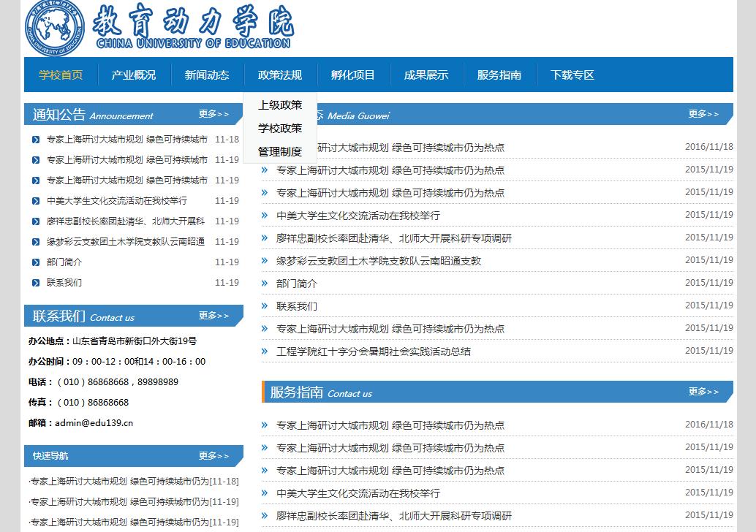Open the 孵化项目 navigation tab
This screenshot has height=532, width=756.
coord(352,75)
